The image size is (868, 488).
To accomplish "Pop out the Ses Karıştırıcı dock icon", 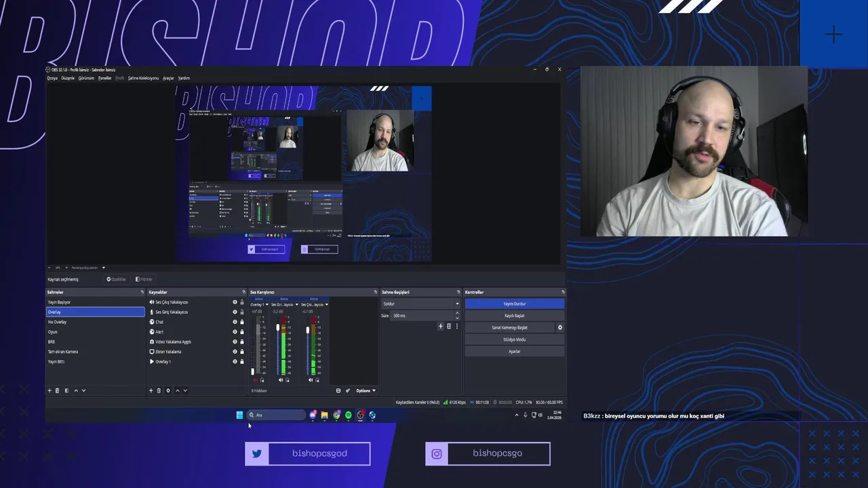I will coord(376,292).
